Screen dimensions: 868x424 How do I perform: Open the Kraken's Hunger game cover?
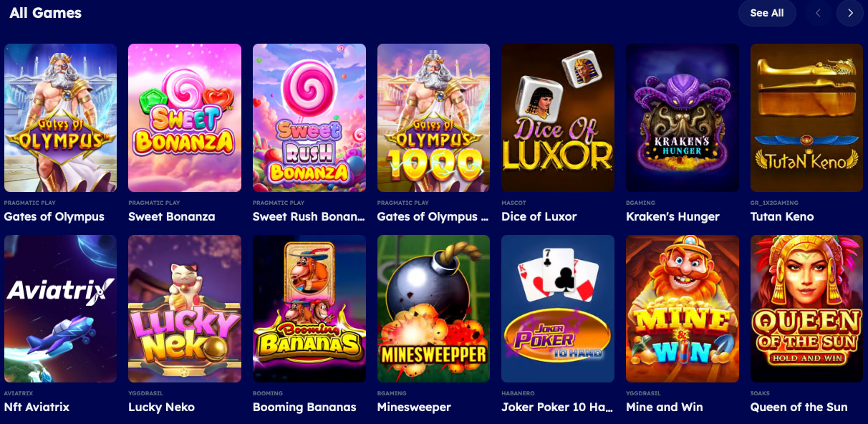click(683, 118)
